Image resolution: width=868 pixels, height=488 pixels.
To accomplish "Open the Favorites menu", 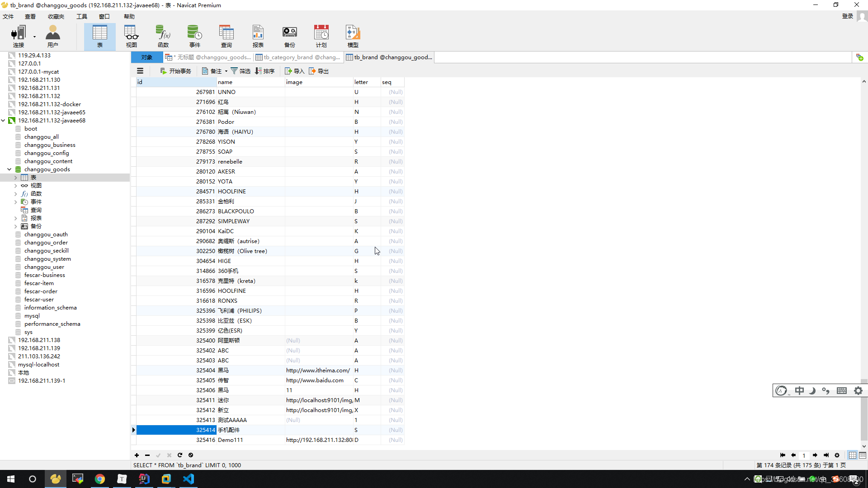I will (x=56, y=16).
